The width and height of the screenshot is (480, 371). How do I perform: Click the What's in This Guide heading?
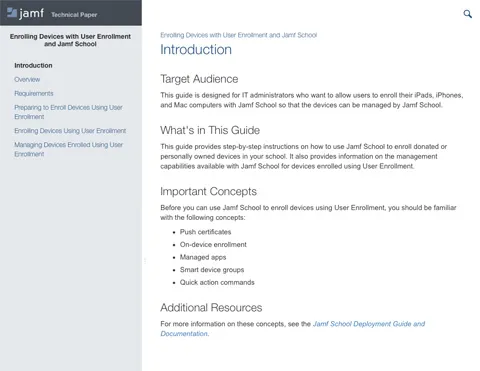tap(210, 130)
